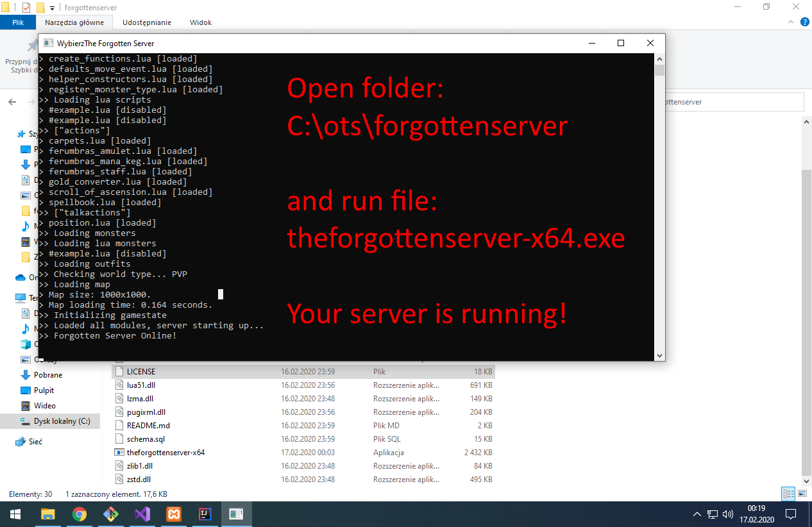Switch to large icons view layout
The height and width of the screenshot is (527, 812).
pos(802,494)
